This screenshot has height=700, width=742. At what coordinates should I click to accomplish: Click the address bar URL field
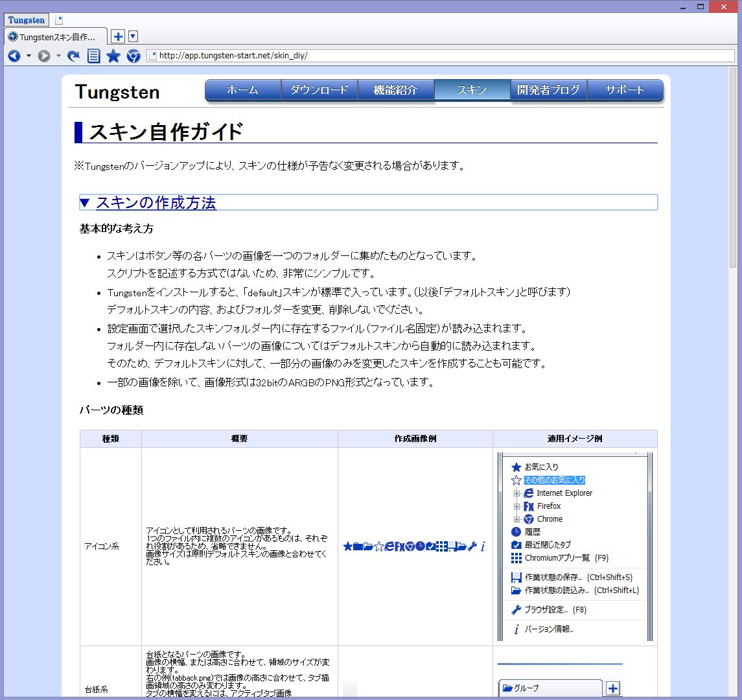point(440,55)
